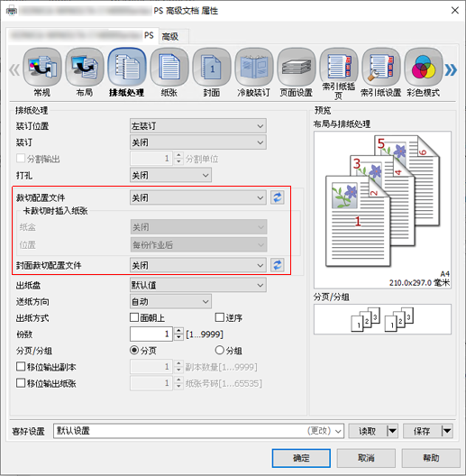The image size is (466, 476).
Task: Expand the 裁切配置文件 dropdown
Action: pyautogui.click(x=198, y=197)
